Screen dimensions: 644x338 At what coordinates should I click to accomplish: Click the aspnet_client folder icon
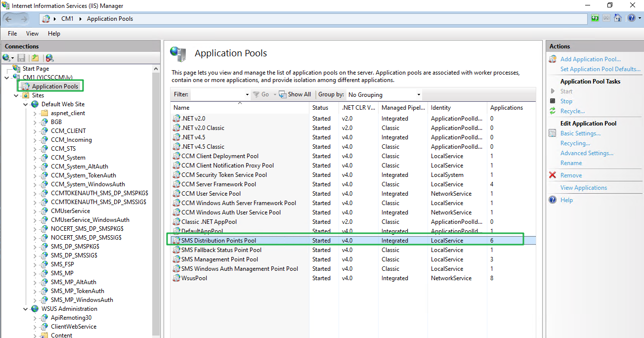(44, 113)
